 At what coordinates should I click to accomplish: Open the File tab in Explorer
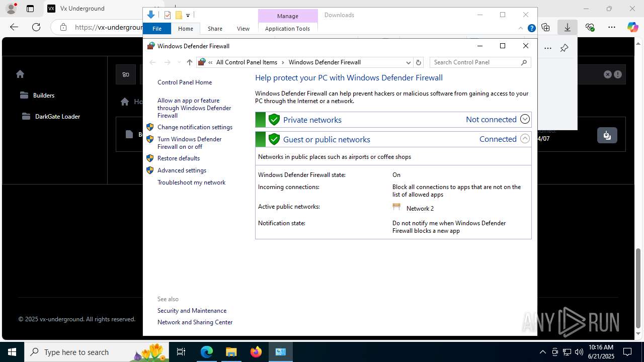[157, 29]
